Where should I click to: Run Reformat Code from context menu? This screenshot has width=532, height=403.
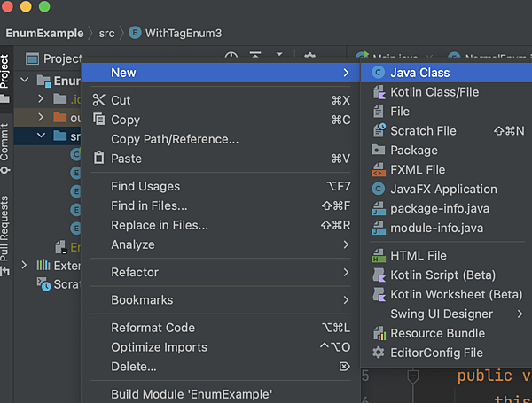click(x=221, y=328)
